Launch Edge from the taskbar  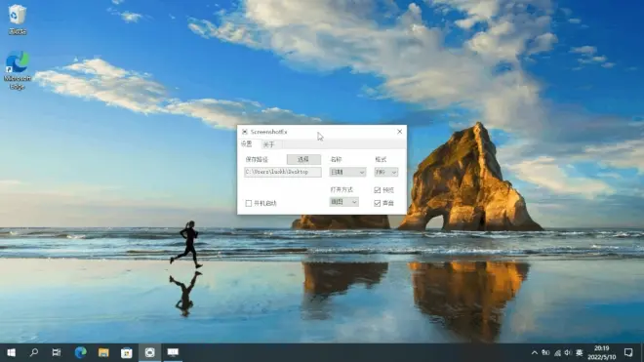pyautogui.click(x=80, y=352)
